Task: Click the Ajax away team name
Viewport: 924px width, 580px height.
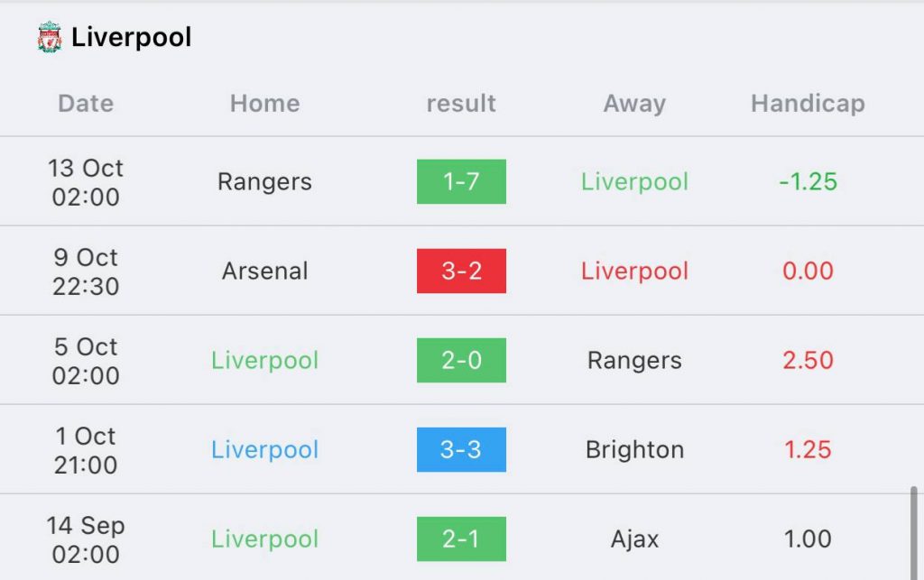Action: click(634, 540)
